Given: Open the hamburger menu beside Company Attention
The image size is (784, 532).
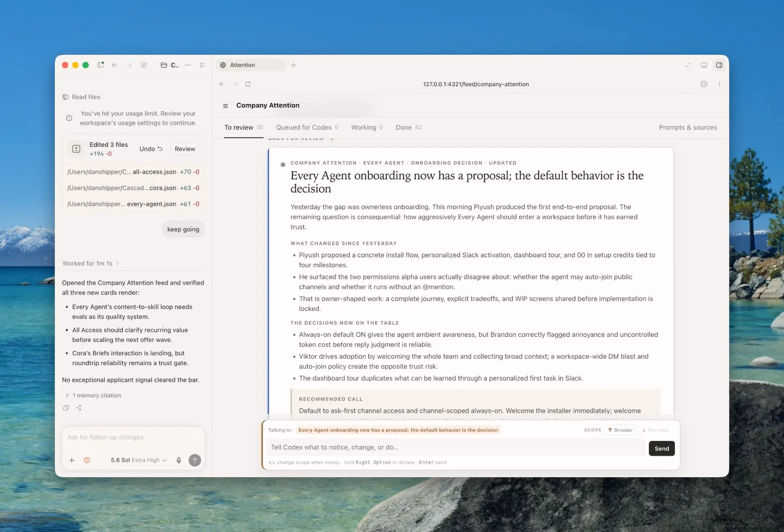Looking at the screenshot, I should click(x=225, y=106).
